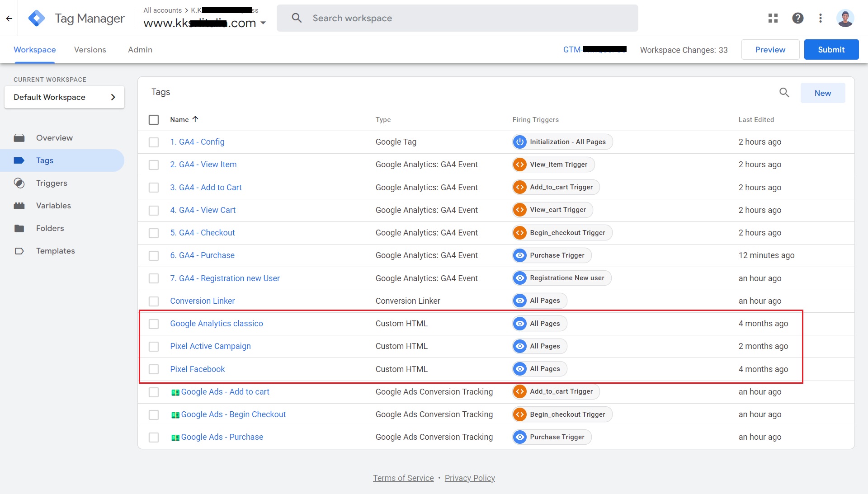Viewport: 868px width, 494px height.
Task: Click the Triggers sidebar icon
Action: click(19, 183)
